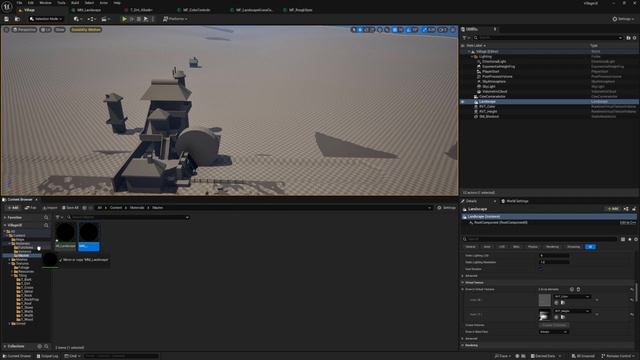Click the save current level icon
Viewport: 640px width, 360px height.
coord(7,19)
